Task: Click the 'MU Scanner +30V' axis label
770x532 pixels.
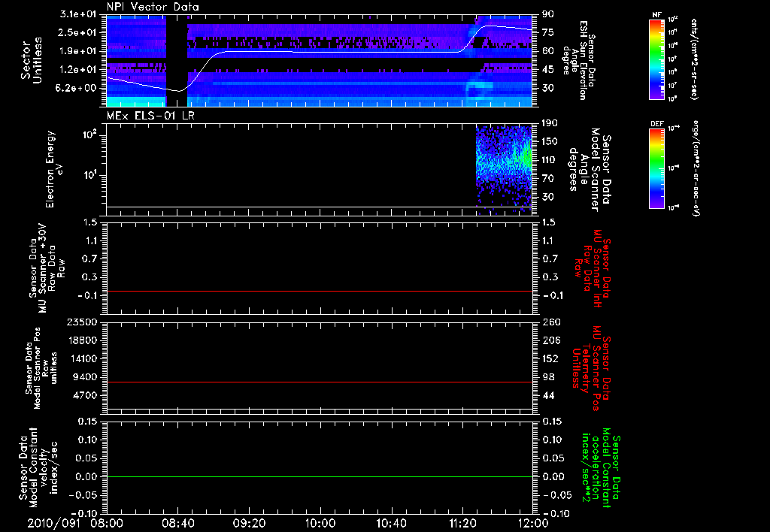Action: pos(44,268)
